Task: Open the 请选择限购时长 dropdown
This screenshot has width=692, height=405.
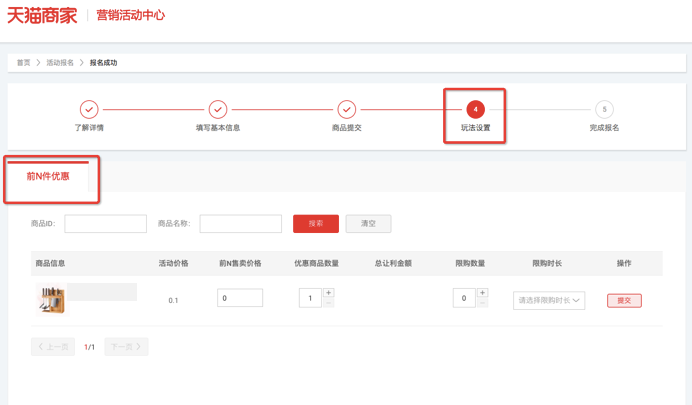Action: [x=549, y=300]
